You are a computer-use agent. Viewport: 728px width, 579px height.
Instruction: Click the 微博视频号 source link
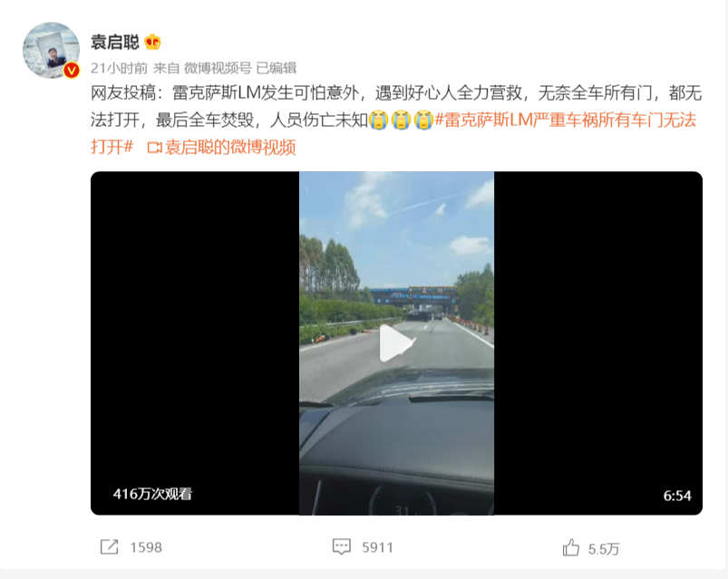click(218, 68)
